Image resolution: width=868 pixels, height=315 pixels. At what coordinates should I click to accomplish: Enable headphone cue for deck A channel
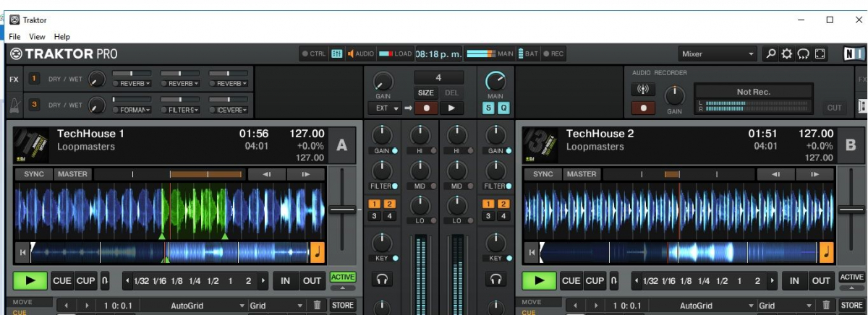point(382,279)
